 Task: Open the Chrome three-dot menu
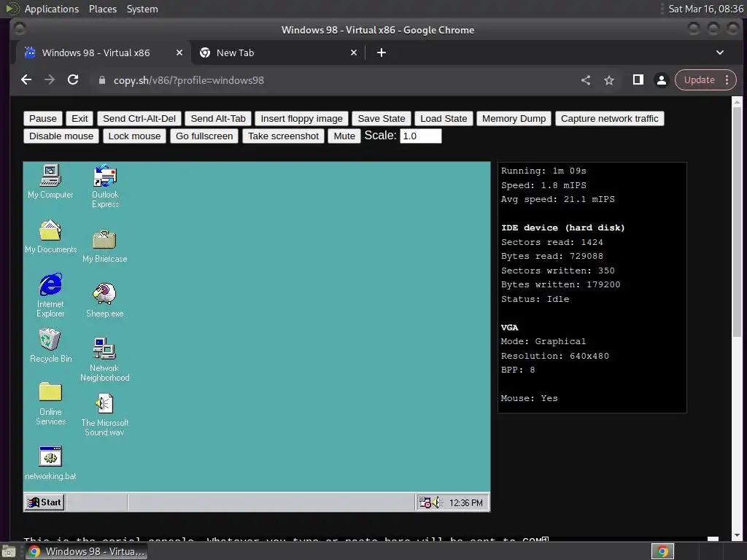pos(727,80)
